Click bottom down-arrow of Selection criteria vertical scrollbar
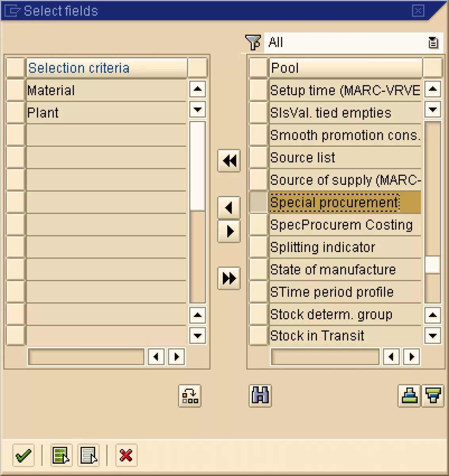The height and width of the screenshot is (476, 449). pyautogui.click(x=198, y=336)
